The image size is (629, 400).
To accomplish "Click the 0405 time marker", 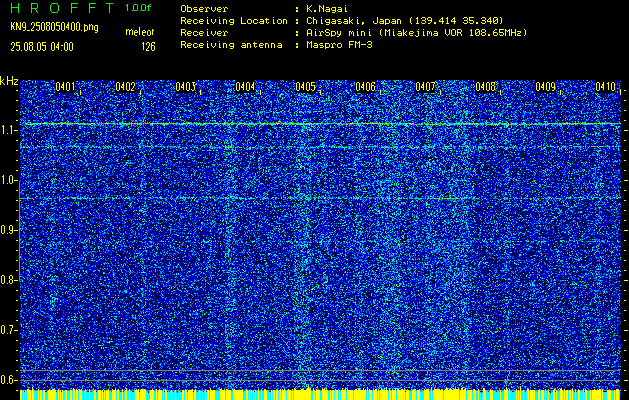I will (x=305, y=86).
